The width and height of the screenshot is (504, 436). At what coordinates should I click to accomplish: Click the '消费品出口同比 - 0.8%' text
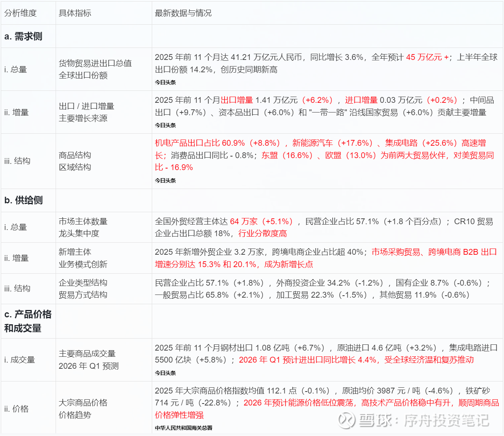(x=212, y=155)
